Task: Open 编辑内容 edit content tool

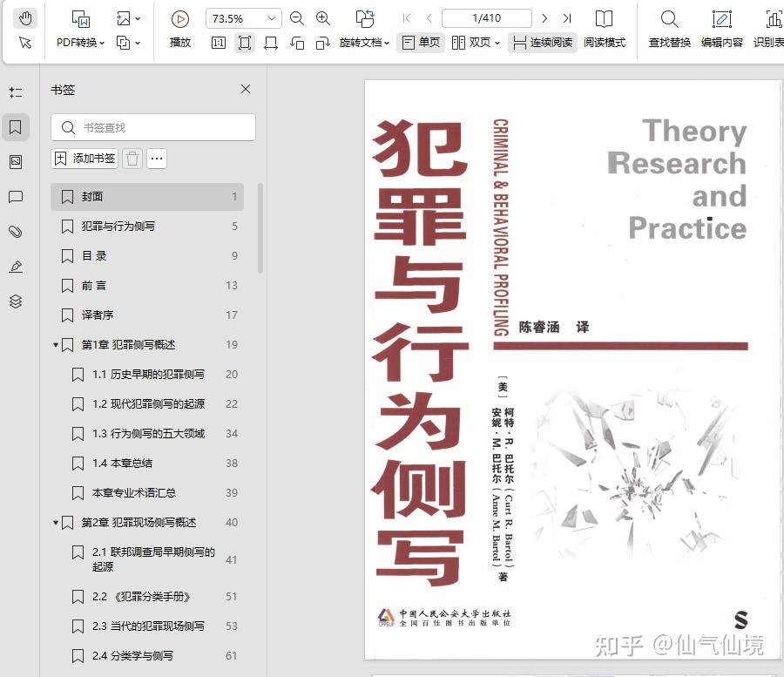Action: 722,29
